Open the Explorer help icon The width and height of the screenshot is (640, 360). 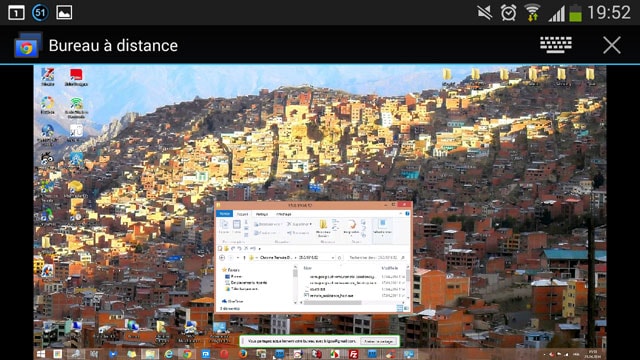coord(407,213)
